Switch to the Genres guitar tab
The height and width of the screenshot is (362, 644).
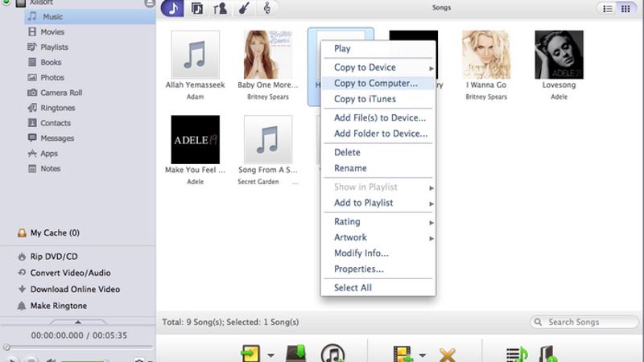coord(244,8)
